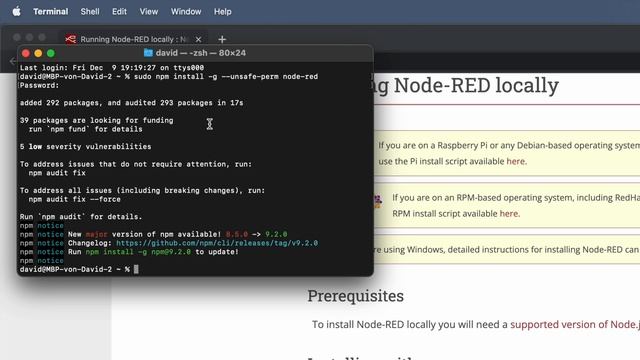Click the Password: prompt line in Terminal
The image size is (640, 360).
coord(39,85)
